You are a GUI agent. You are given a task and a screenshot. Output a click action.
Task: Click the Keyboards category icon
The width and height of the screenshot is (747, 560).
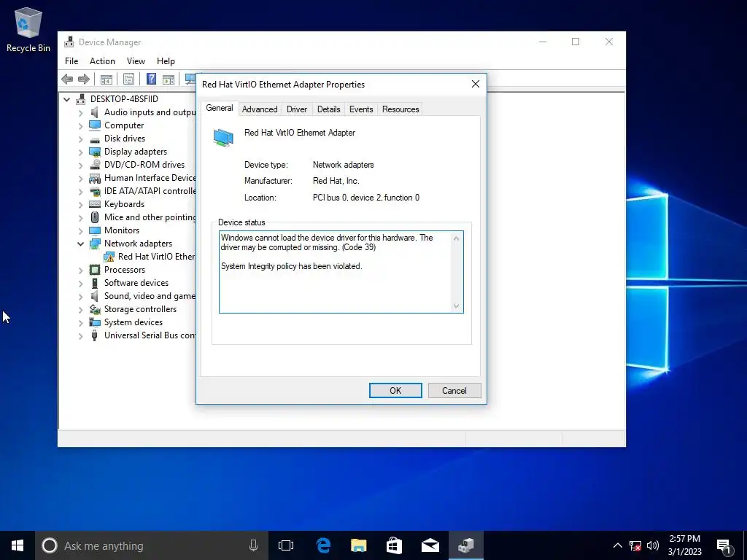(95, 204)
